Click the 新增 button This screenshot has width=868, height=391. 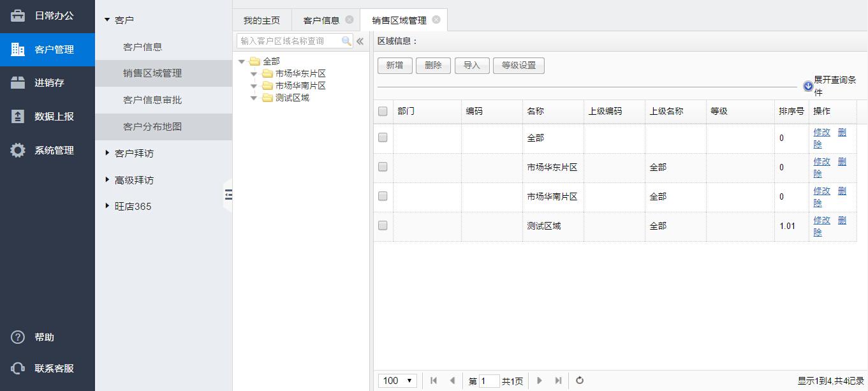point(395,65)
